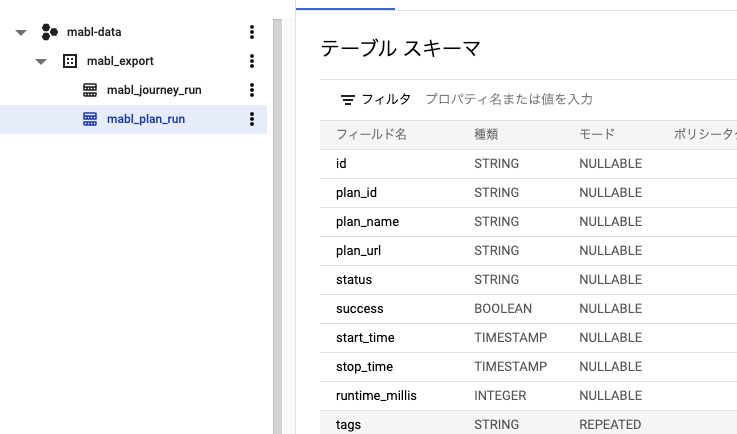Screen dimensions: 737x434
Task: Click the フィルタ filter icon
Action: click(x=347, y=99)
